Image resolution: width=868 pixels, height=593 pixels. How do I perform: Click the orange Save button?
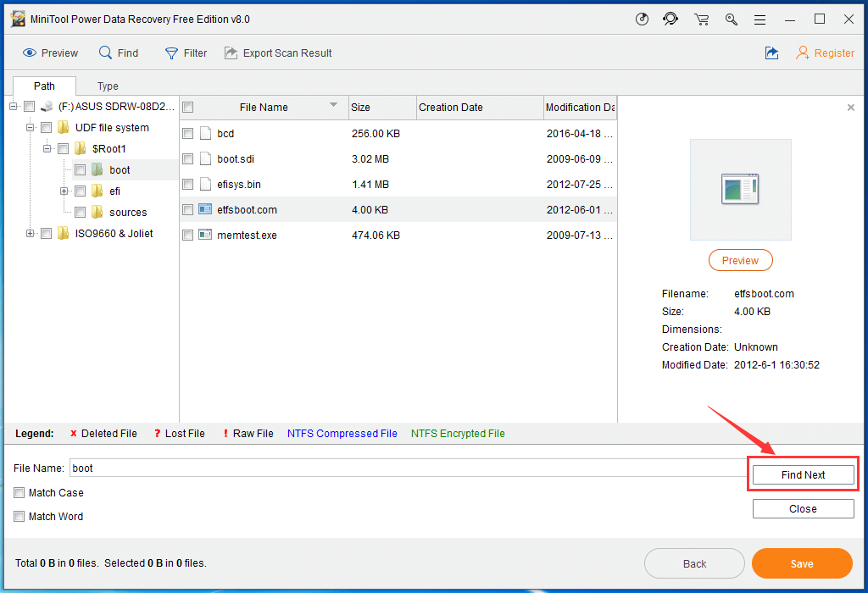click(x=801, y=564)
